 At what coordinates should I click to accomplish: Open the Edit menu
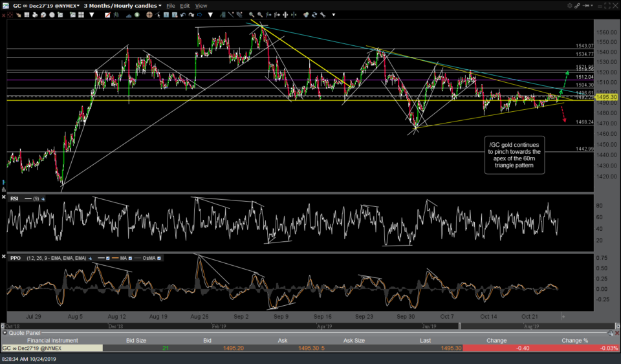coord(185,5)
